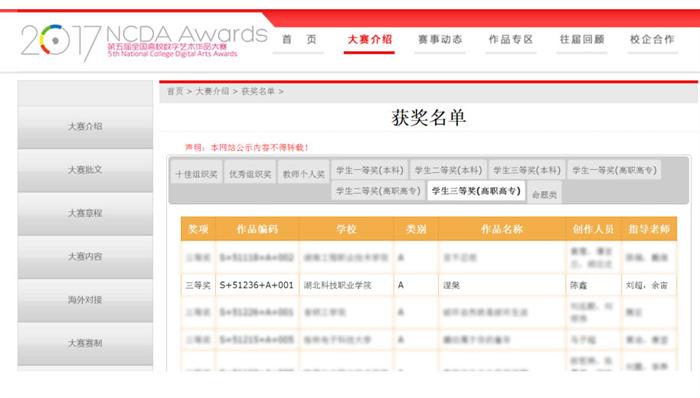Click the 获奖名单 breadcrumb link
700x398 pixels.
click(x=258, y=91)
